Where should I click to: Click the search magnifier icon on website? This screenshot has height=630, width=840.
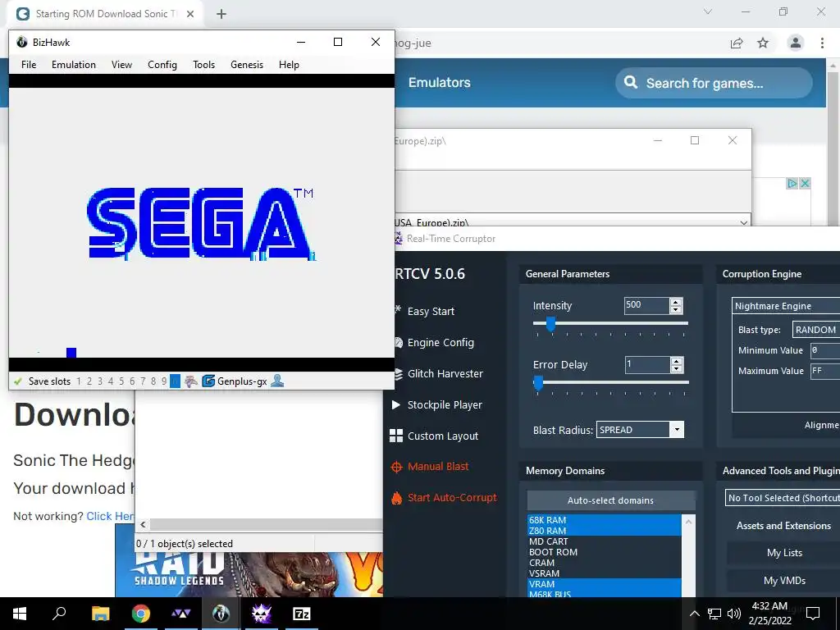coord(631,82)
